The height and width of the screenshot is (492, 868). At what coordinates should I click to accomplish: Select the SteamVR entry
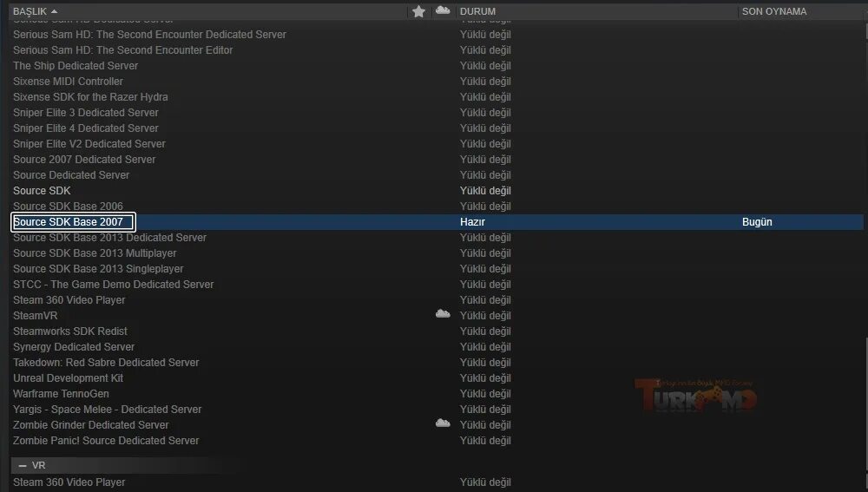pyautogui.click(x=36, y=316)
